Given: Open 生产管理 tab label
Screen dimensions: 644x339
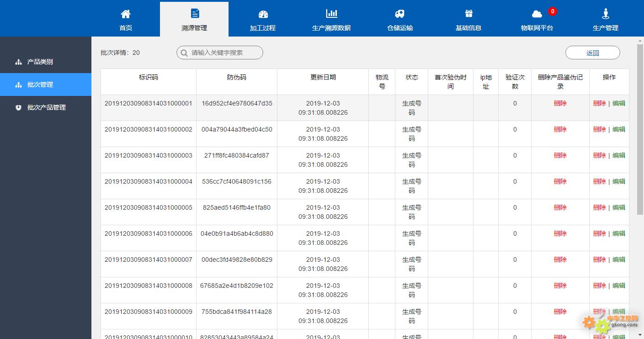Looking at the screenshot, I should (x=606, y=28).
